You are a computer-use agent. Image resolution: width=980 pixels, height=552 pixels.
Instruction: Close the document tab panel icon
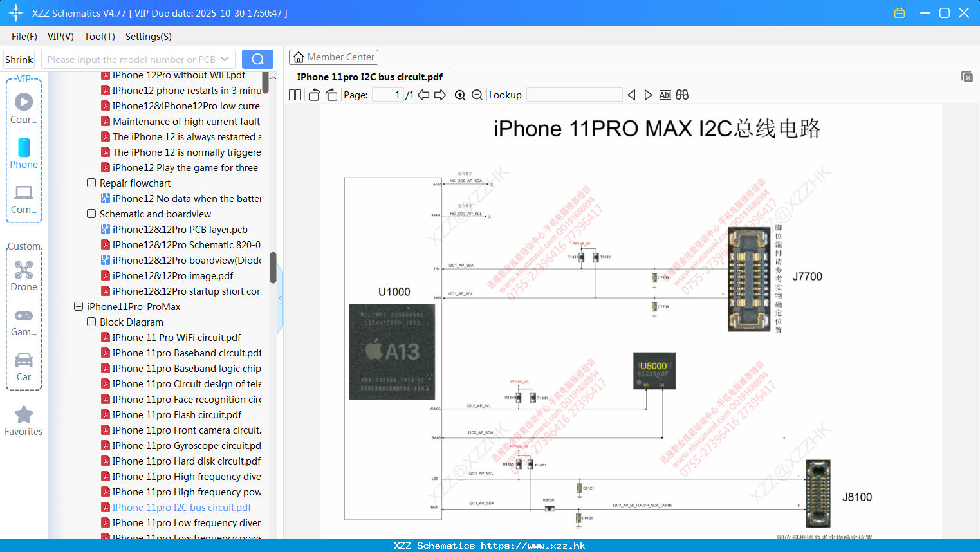(967, 77)
